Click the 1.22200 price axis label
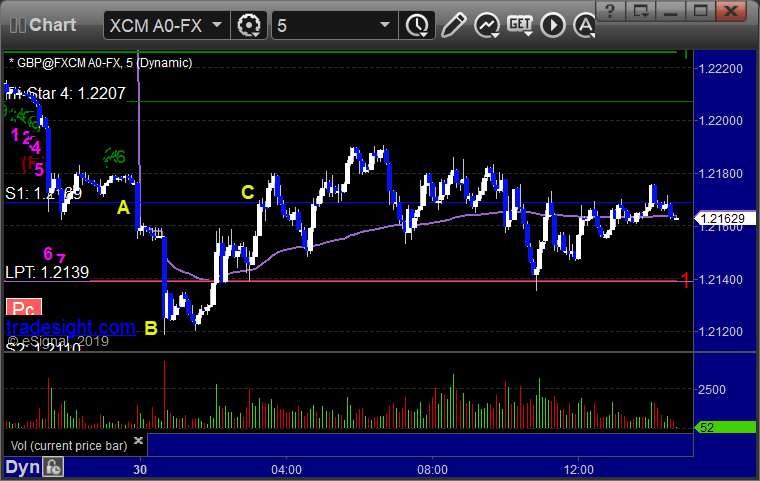Image resolution: width=760 pixels, height=481 pixels. 720,68
